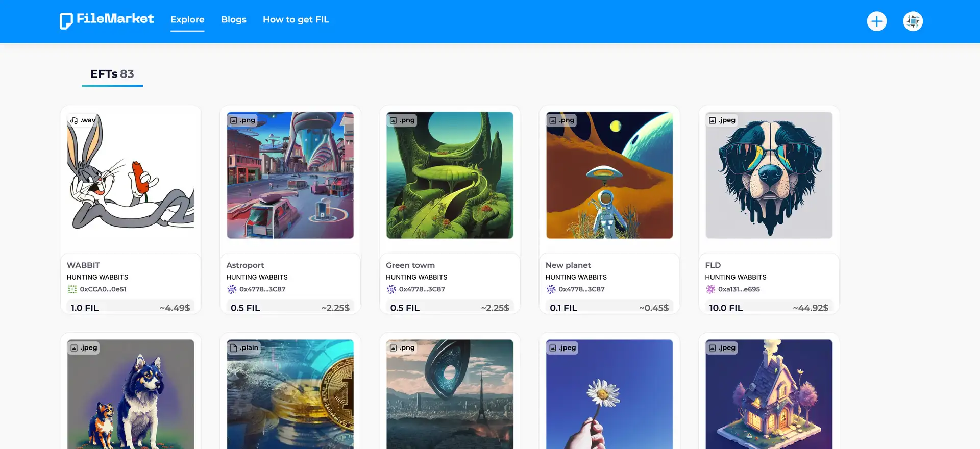Go to the Blogs page
980x449 pixels.
pos(233,20)
